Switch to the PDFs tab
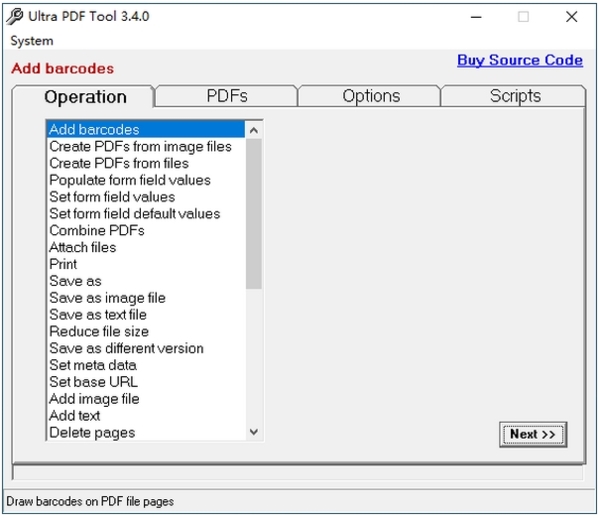 [x=227, y=96]
